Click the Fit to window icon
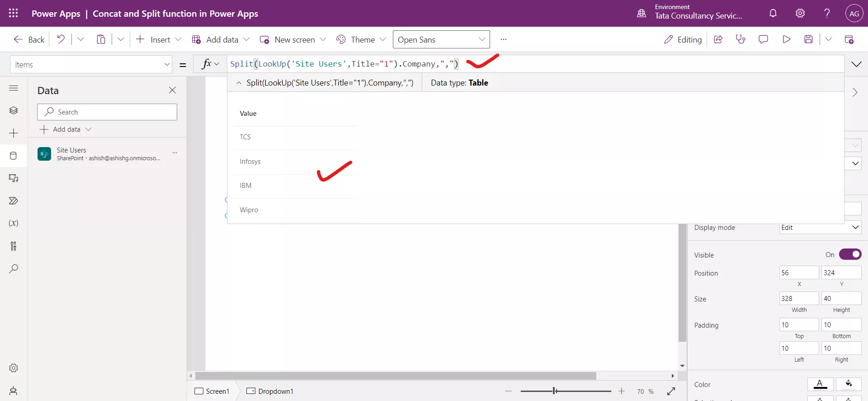868x401 pixels. pos(671,391)
